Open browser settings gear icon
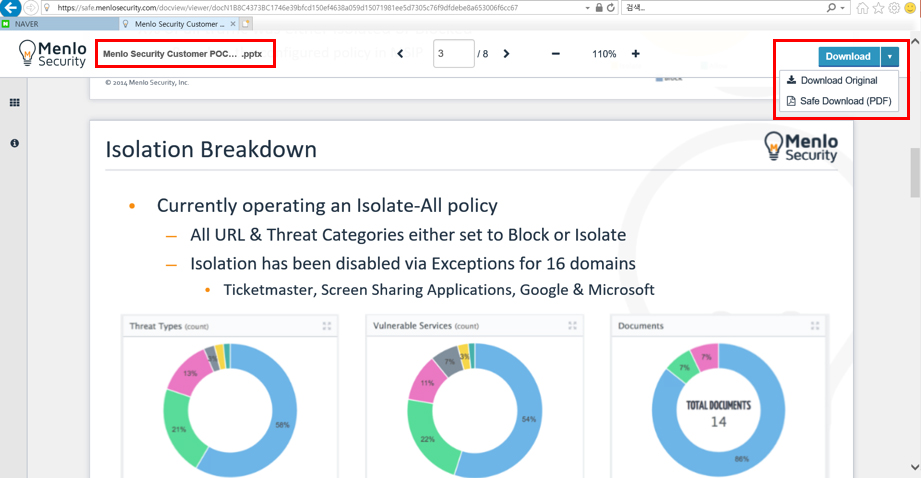Viewport: 921px width, 478px height. [x=894, y=8]
